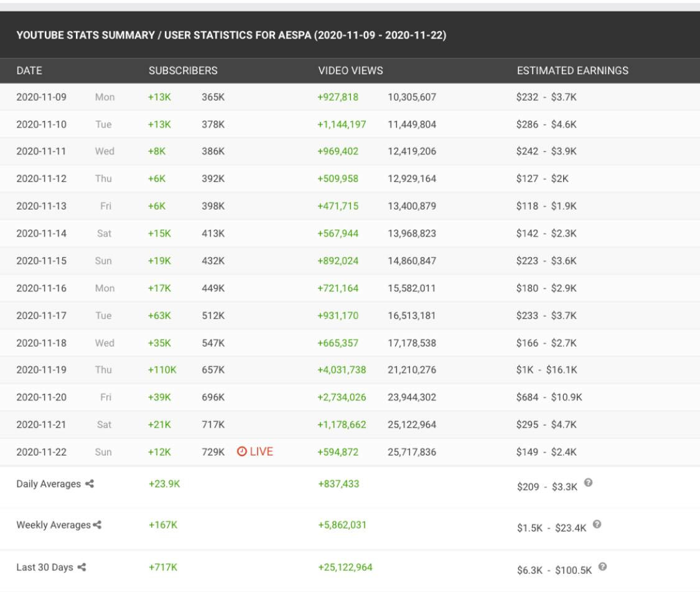This screenshot has width=700, height=592.
Task: Click the +4,031,738 video views value
Action: tap(342, 370)
